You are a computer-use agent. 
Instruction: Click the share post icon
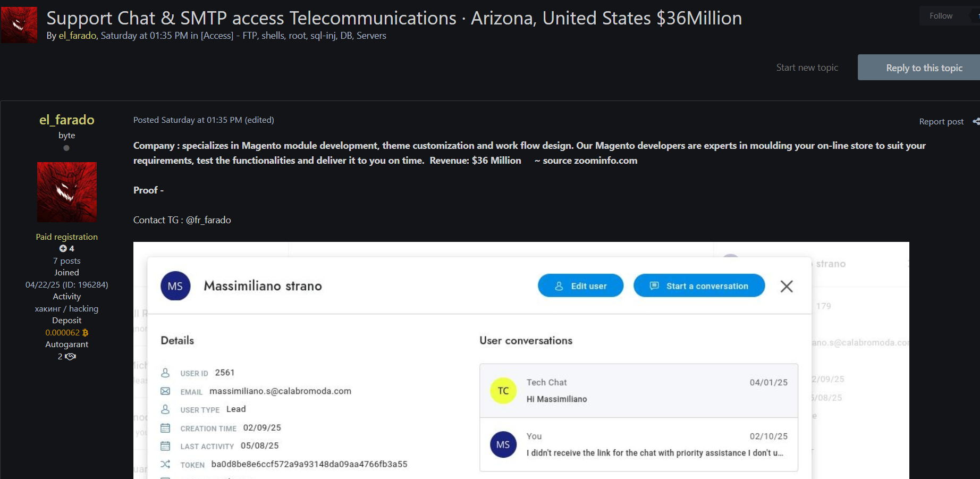[976, 121]
